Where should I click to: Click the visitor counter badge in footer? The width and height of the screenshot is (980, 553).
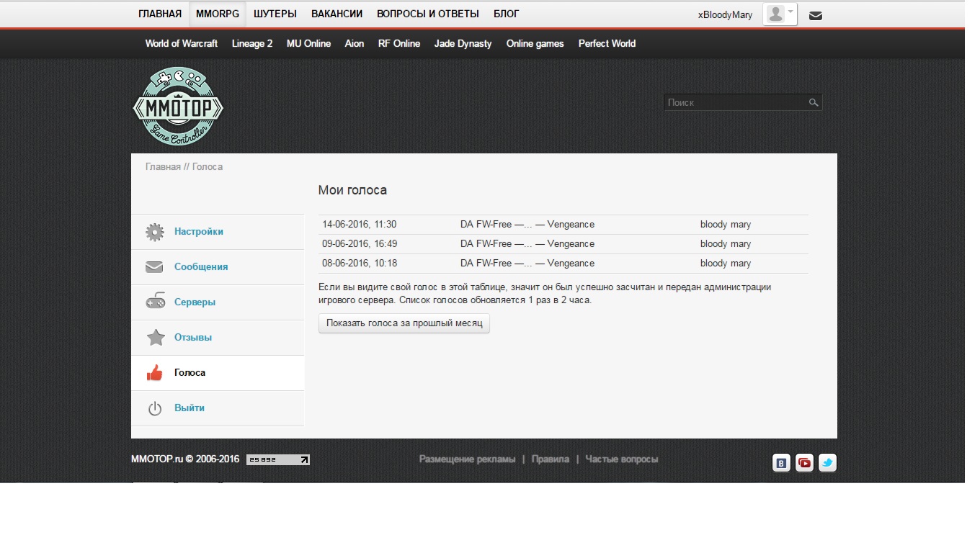278,459
